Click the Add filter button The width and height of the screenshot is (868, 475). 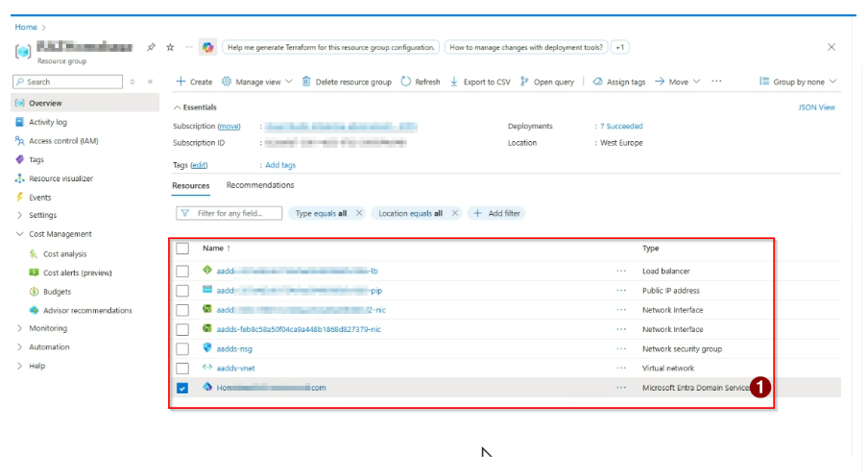496,213
